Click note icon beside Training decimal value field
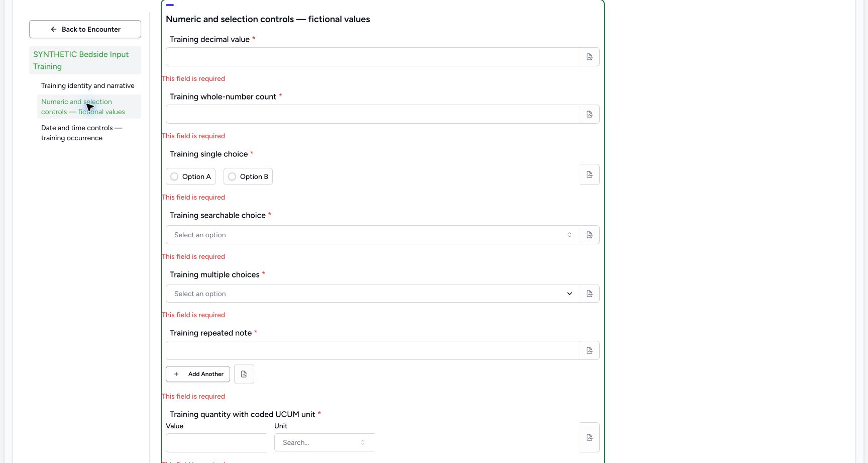The image size is (868, 463). point(590,57)
